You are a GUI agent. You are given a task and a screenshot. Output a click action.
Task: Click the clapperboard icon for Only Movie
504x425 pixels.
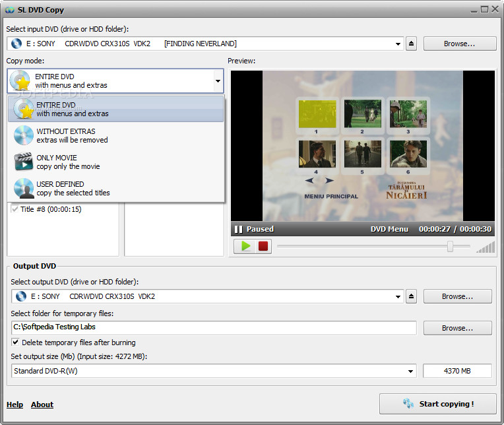click(24, 161)
